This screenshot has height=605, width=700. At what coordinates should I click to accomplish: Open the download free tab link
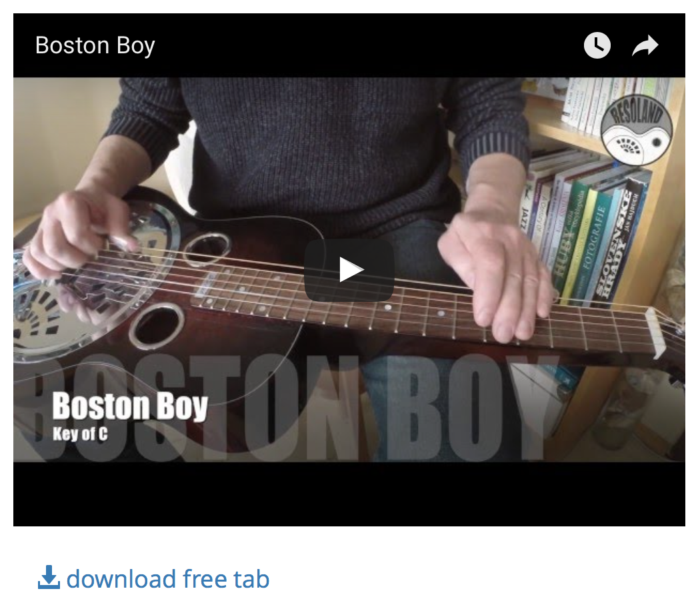168,579
